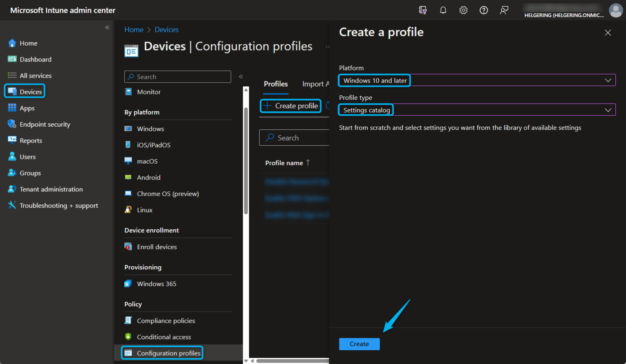Click the Create profile button

click(290, 105)
